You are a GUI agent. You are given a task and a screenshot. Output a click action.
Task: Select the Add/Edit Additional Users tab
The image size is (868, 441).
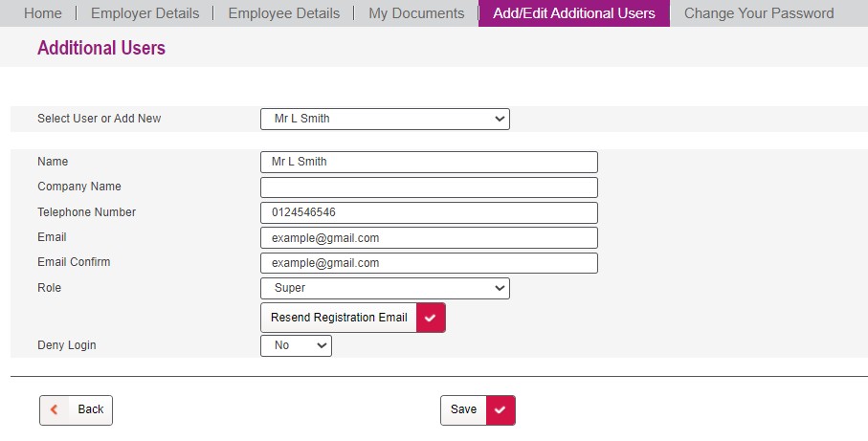click(573, 13)
